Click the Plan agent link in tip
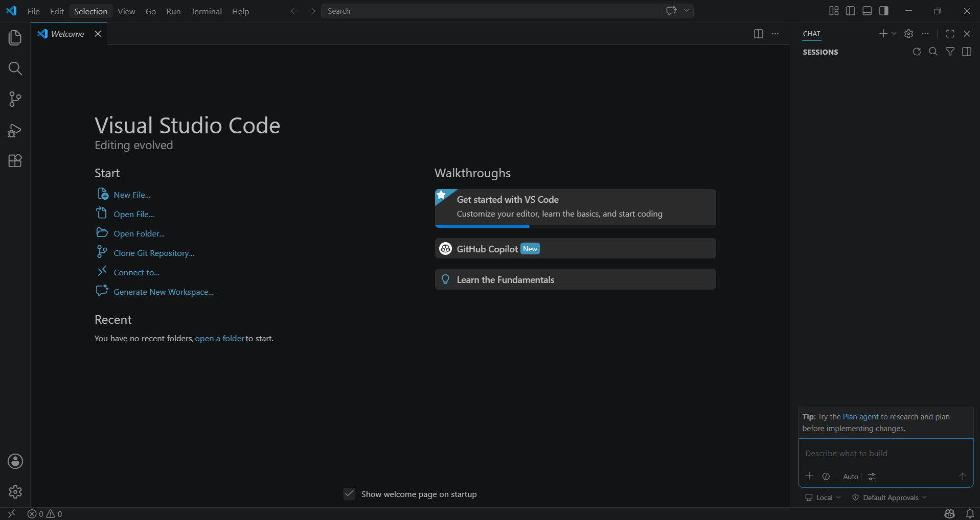Screen dimensions: 980x520 point(860,417)
